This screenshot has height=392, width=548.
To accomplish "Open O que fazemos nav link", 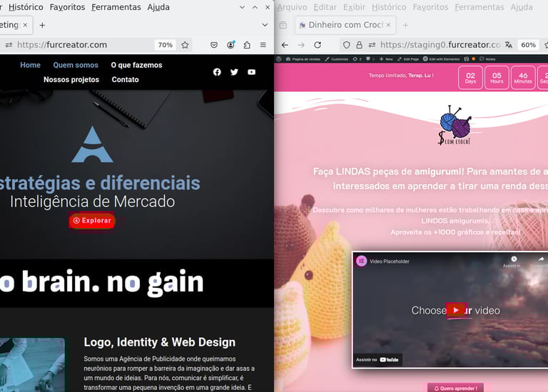I will pyautogui.click(x=137, y=65).
